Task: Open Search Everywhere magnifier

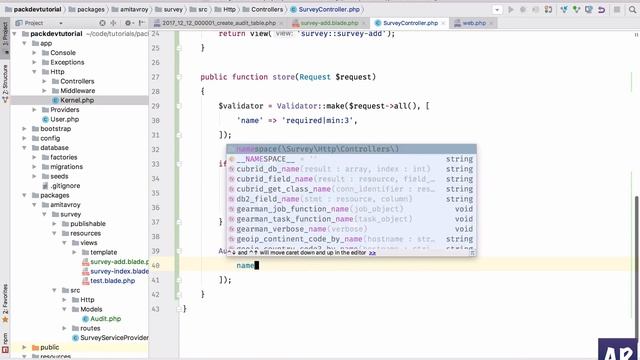Action: tap(632, 9)
